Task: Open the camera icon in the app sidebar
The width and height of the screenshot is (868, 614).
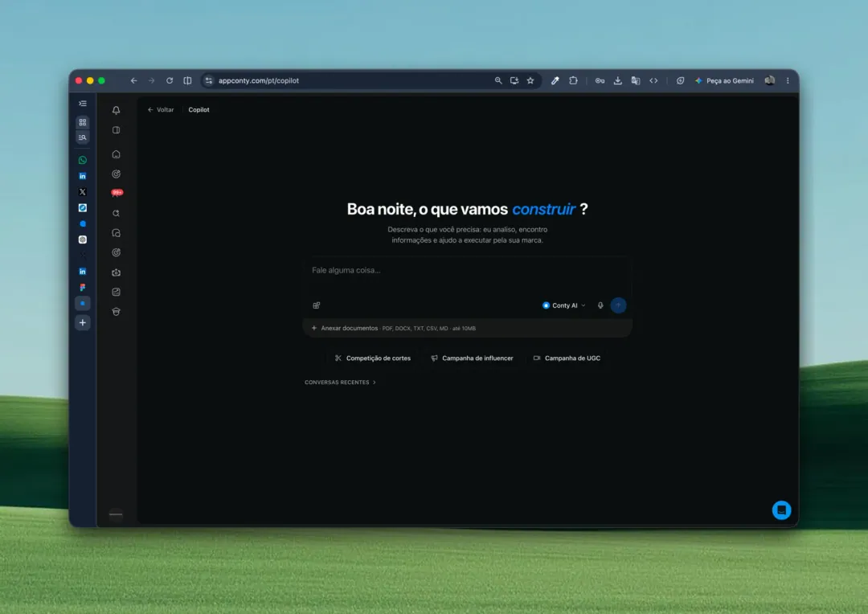Action: (117, 272)
